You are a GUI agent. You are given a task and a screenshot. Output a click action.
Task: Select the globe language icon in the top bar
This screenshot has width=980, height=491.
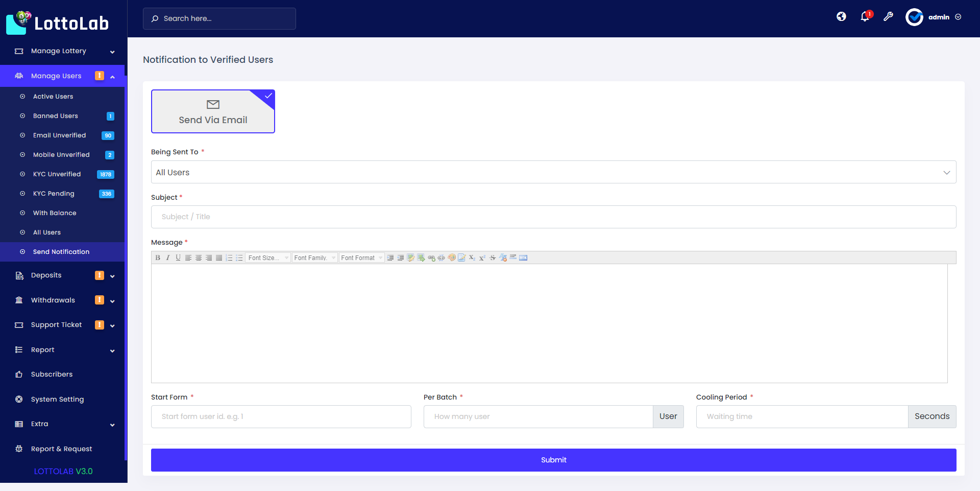[841, 17]
